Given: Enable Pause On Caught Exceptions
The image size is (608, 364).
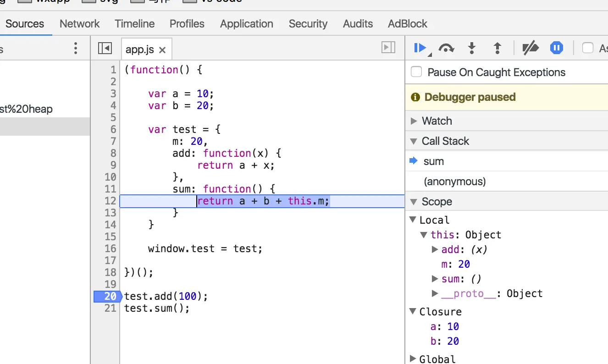Looking at the screenshot, I should [x=416, y=72].
